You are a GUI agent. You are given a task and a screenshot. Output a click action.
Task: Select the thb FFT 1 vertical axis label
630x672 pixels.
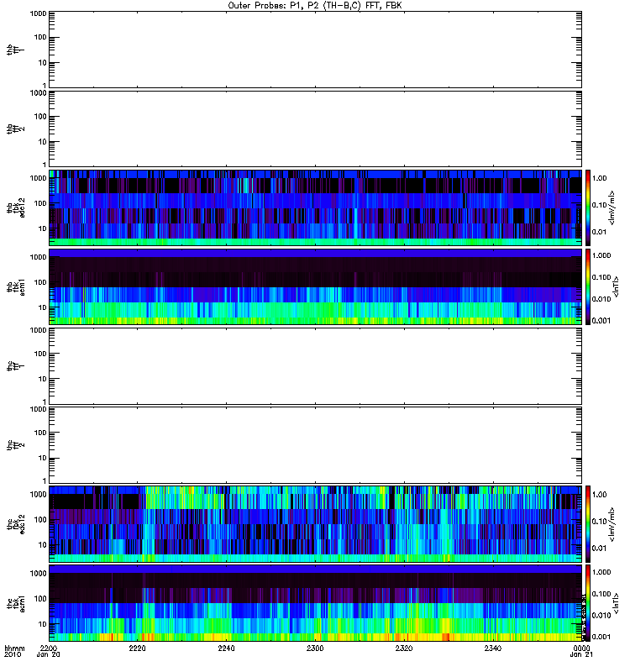pyautogui.click(x=15, y=50)
